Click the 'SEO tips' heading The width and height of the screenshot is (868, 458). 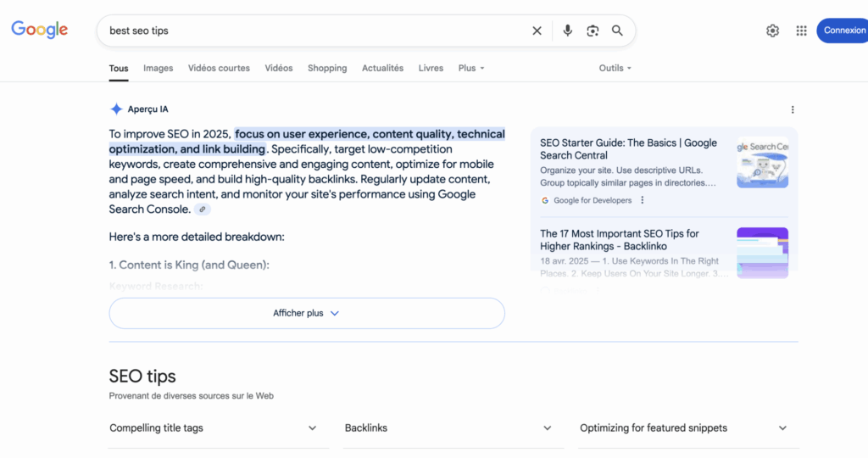point(142,376)
